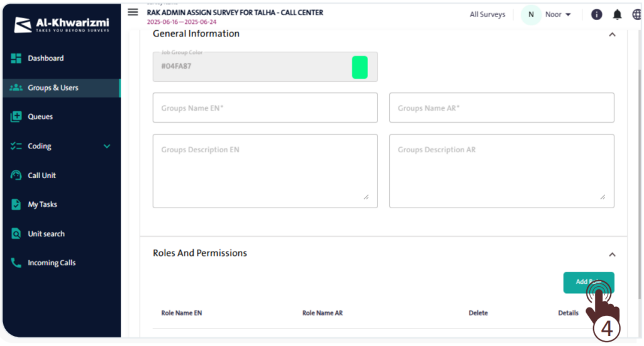Click the All Surveys link
The image size is (644, 346).
pos(487,14)
